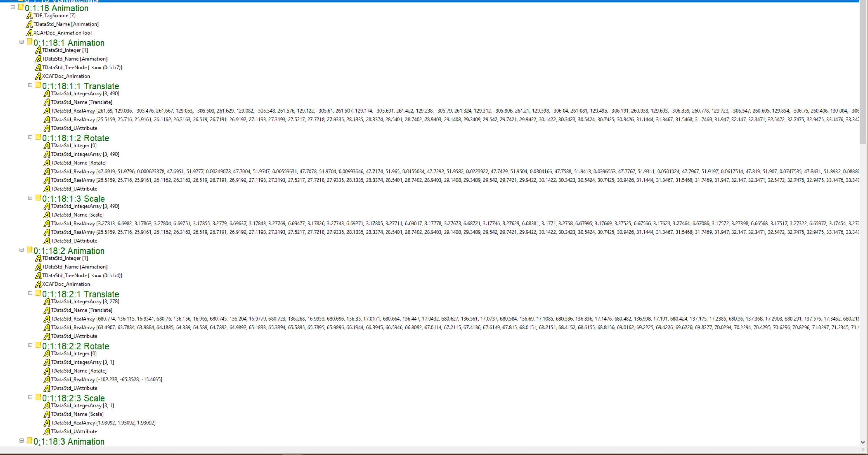Click attribute icon beside TDataStd_TreeNode [ <== (0:1:1:4)]

pyautogui.click(x=38, y=276)
